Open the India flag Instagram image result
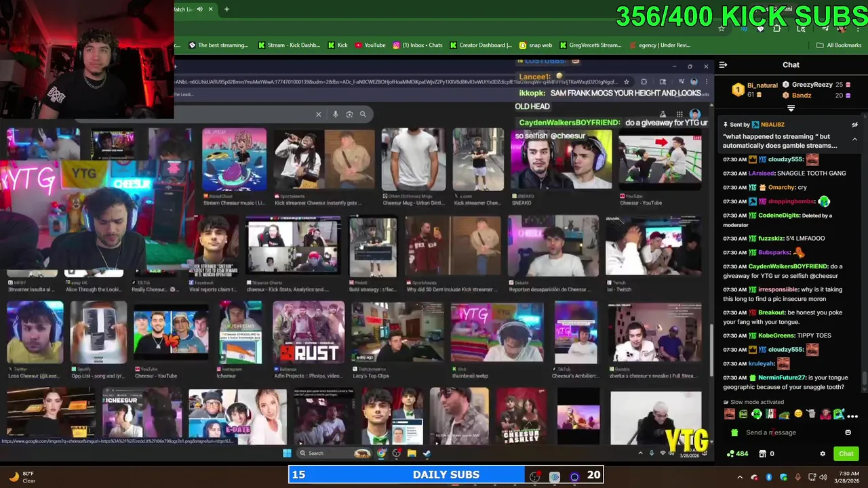The image size is (868, 488). pos(241,332)
